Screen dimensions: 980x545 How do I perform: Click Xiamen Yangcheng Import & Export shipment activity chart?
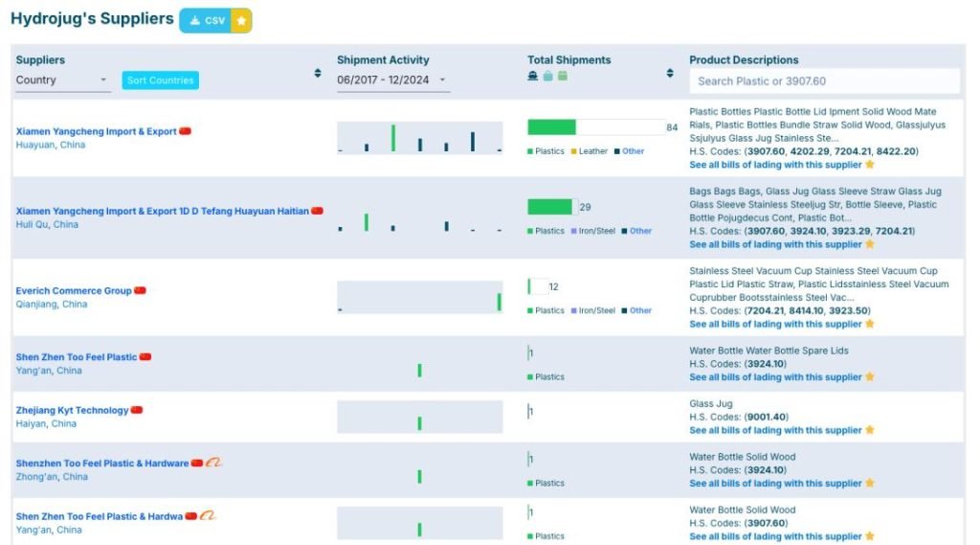(419, 138)
